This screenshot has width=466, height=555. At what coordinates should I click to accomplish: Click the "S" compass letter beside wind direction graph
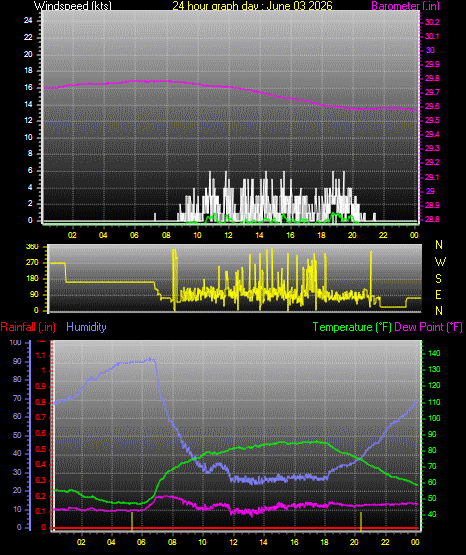tap(438, 279)
